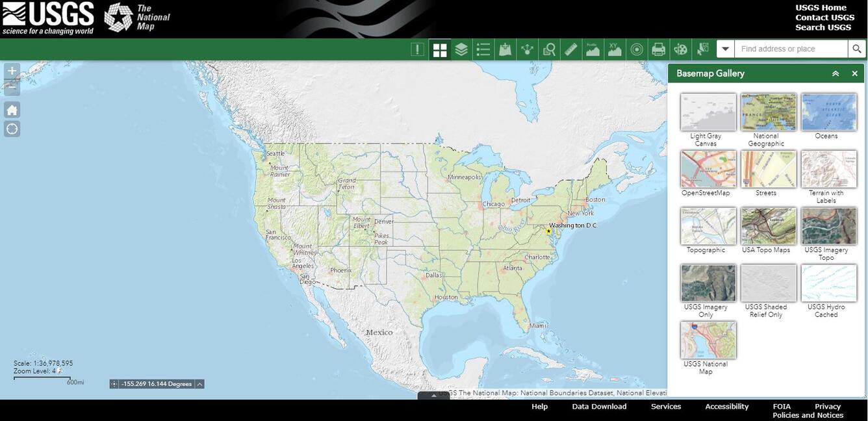Open the search options dropdown arrow
Screen dimensions: 868x421
click(x=725, y=49)
